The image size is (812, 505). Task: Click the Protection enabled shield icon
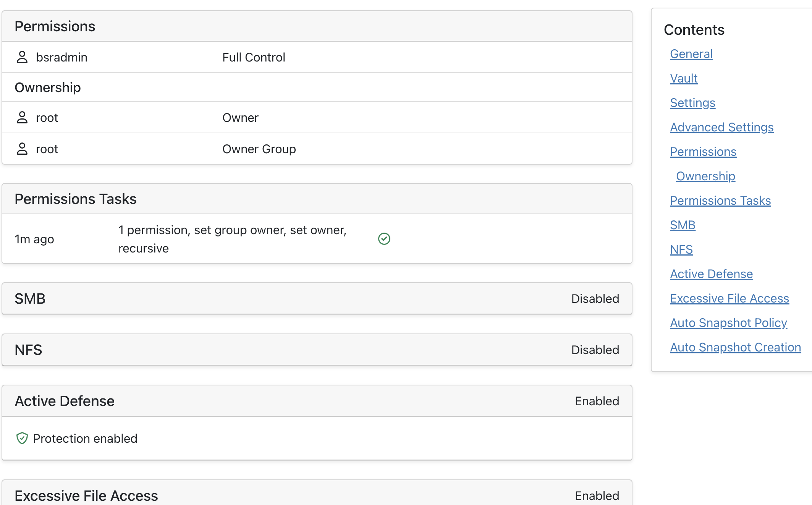click(22, 438)
